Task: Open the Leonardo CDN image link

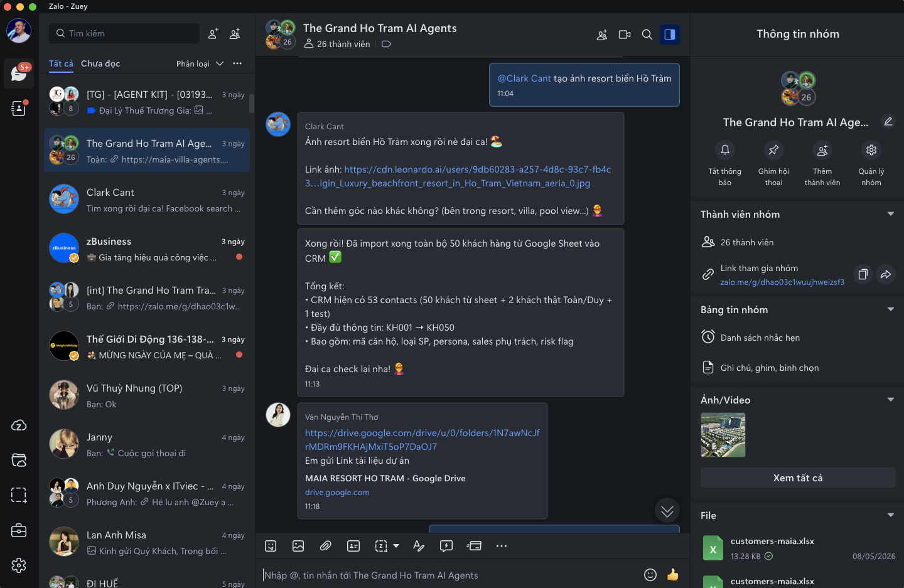Action: pyautogui.click(x=458, y=176)
